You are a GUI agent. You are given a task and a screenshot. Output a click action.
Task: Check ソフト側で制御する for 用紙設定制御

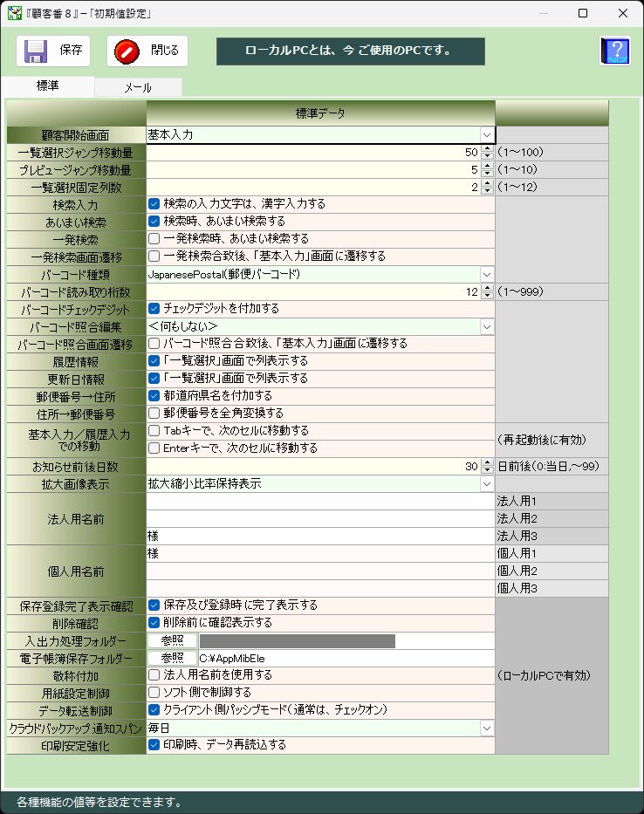[154, 693]
